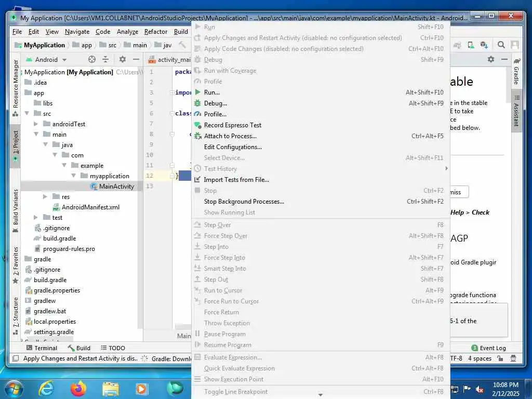The height and width of the screenshot is (399, 532).
Task: Expand the test folder
Action: pyautogui.click(x=36, y=218)
